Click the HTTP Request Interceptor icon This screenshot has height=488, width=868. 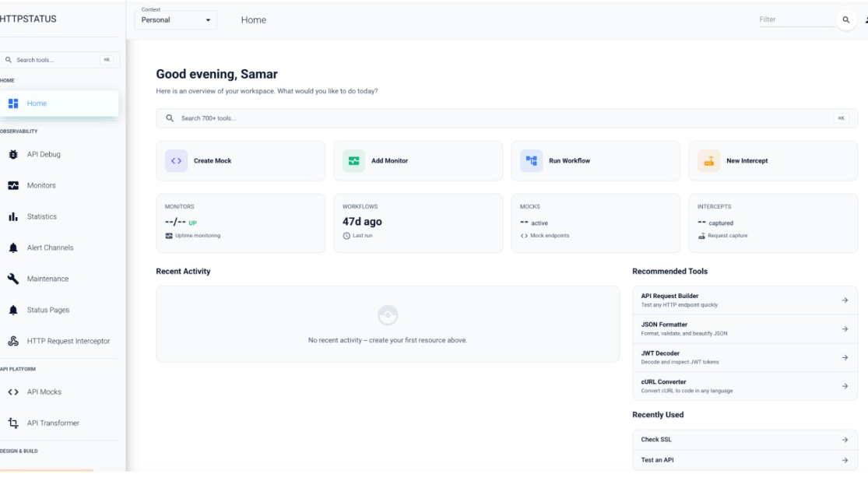tap(13, 341)
